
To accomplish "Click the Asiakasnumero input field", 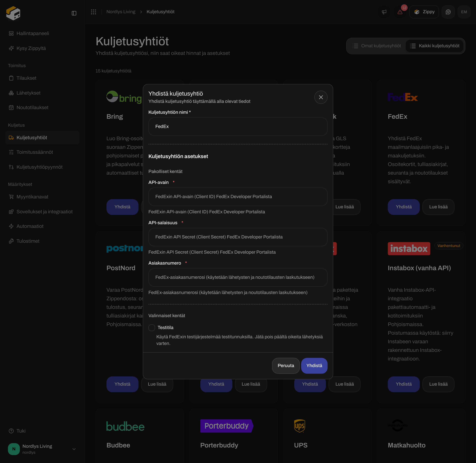I will coord(238,277).
